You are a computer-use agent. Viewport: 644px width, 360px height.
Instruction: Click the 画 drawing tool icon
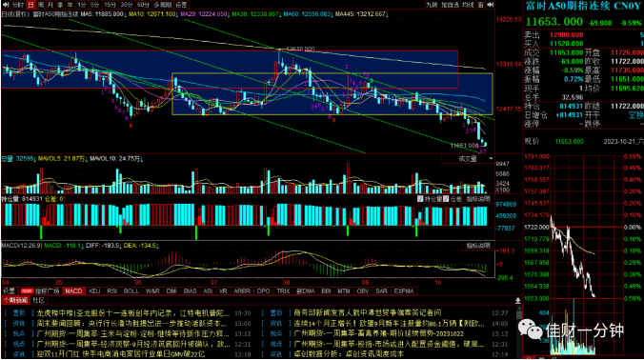(480, 5)
